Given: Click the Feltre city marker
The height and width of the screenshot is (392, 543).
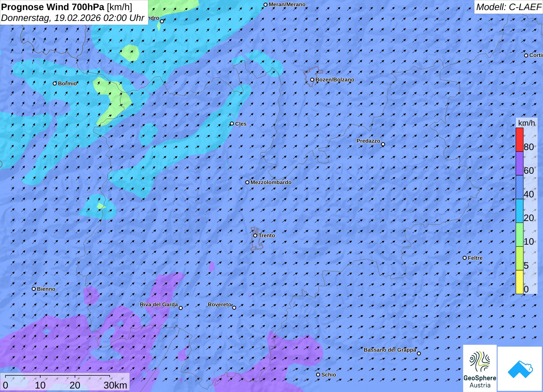Looking at the screenshot, I should [x=465, y=258].
